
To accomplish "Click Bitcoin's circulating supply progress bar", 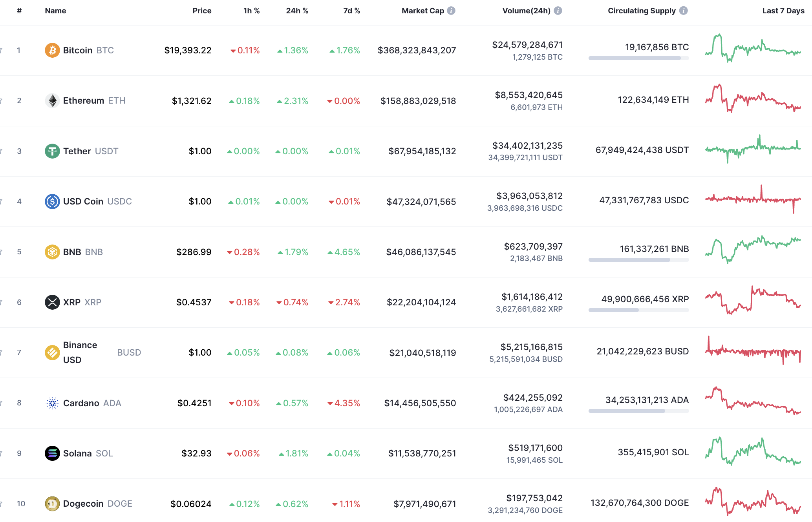I will pos(638,58).
